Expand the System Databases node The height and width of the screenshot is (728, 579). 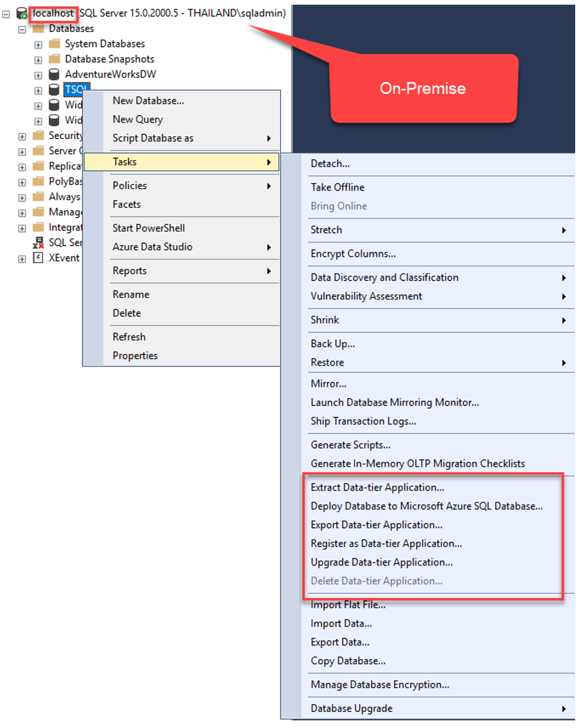(38, 45)
